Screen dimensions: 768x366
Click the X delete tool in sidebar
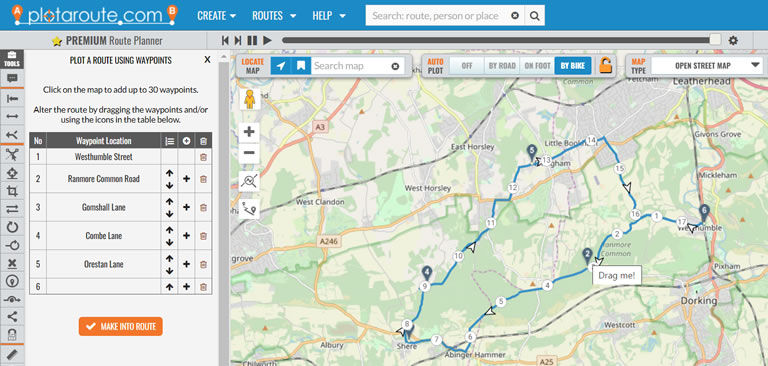(12, 264)
